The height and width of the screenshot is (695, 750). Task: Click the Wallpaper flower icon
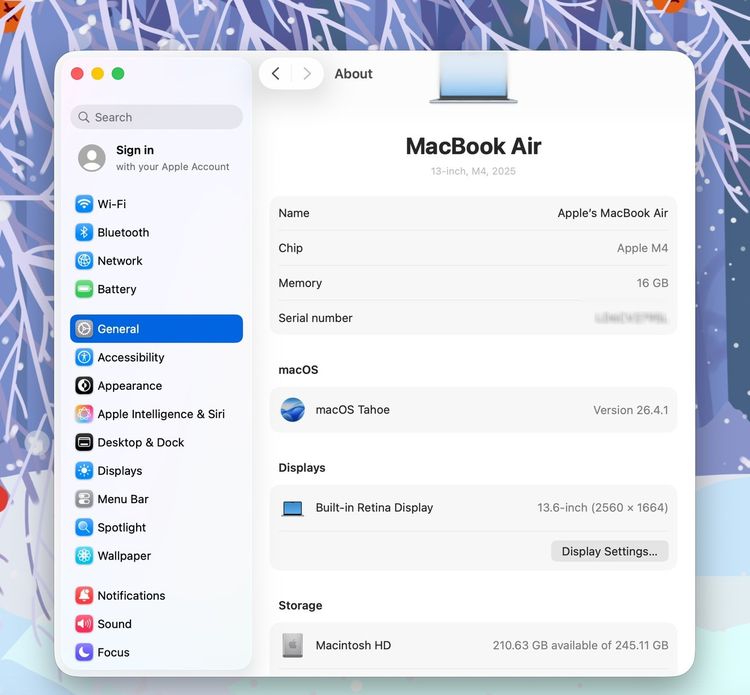tap(84, 556)
